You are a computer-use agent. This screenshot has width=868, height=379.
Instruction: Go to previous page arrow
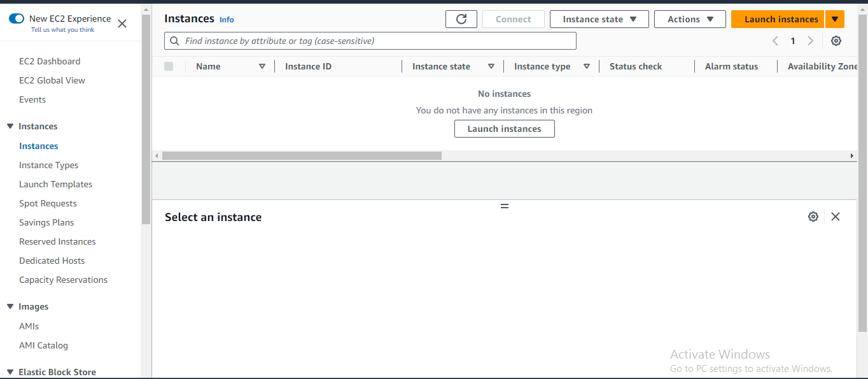(x=775, y=41)
